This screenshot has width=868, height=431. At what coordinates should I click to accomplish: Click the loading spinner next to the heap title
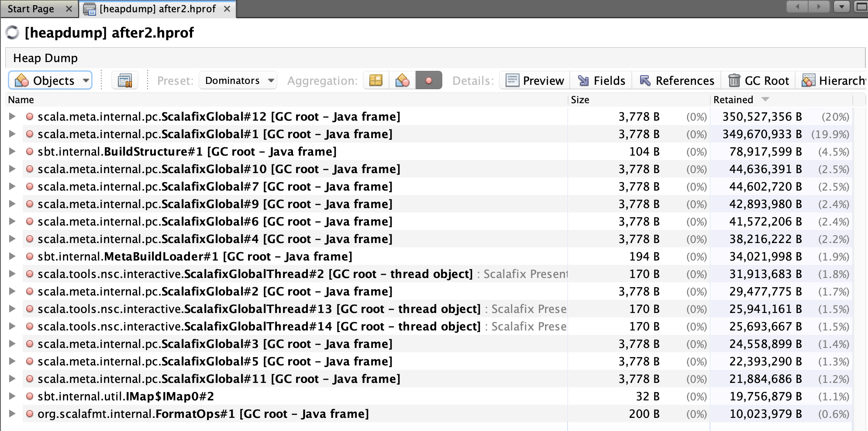click(x=13, y=32)
